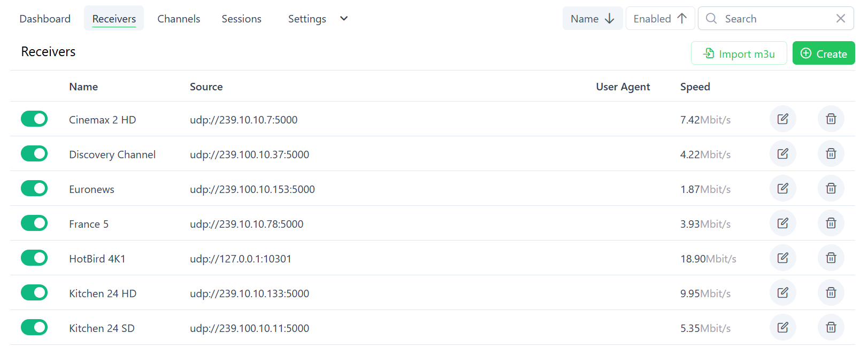Sort receivers by Name

[x=592, y=19]
